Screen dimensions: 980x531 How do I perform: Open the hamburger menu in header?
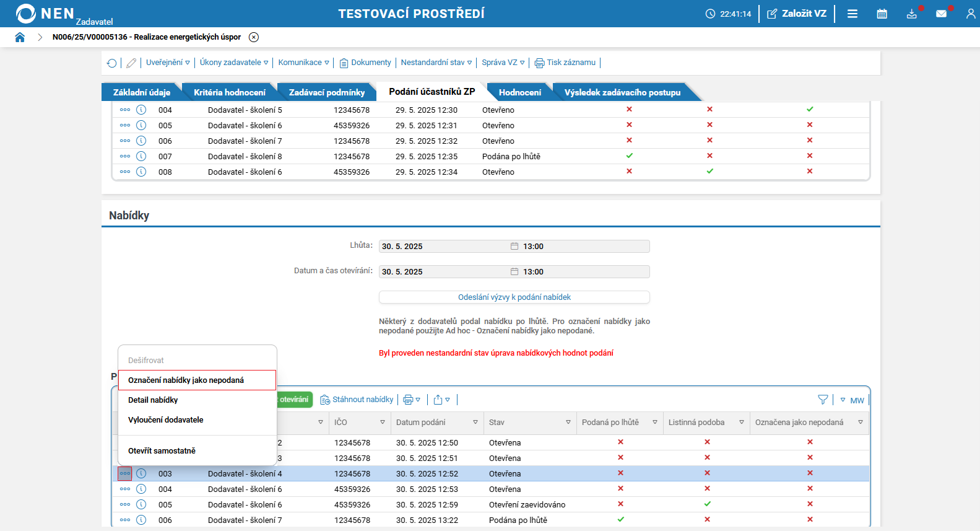tap(852, 14)
